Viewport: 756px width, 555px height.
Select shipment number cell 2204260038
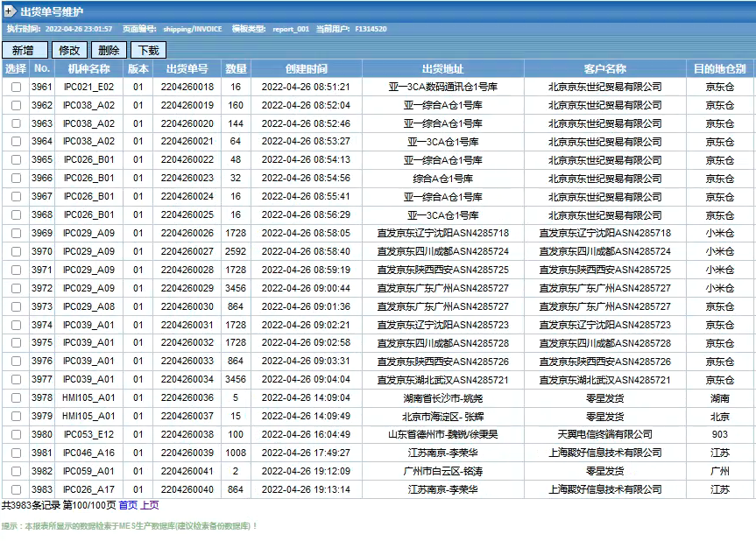click(x=187, y=435)
